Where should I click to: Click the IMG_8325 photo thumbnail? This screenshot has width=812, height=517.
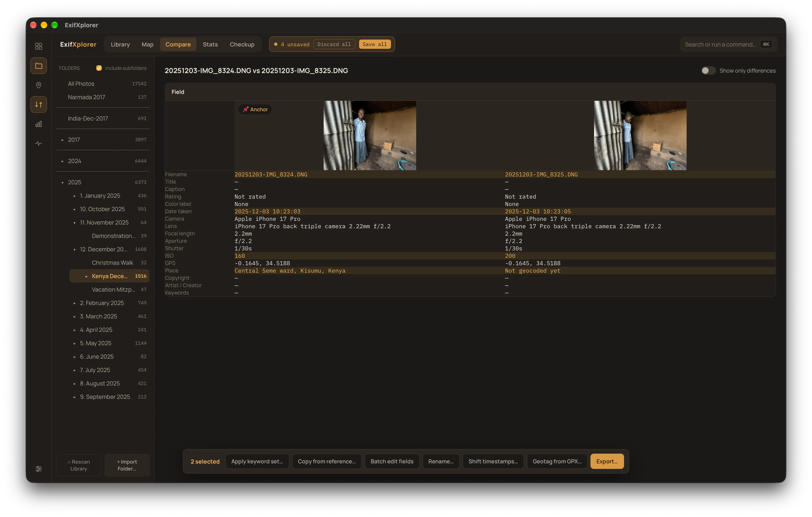pyautogui.click(x=640, y=135)
